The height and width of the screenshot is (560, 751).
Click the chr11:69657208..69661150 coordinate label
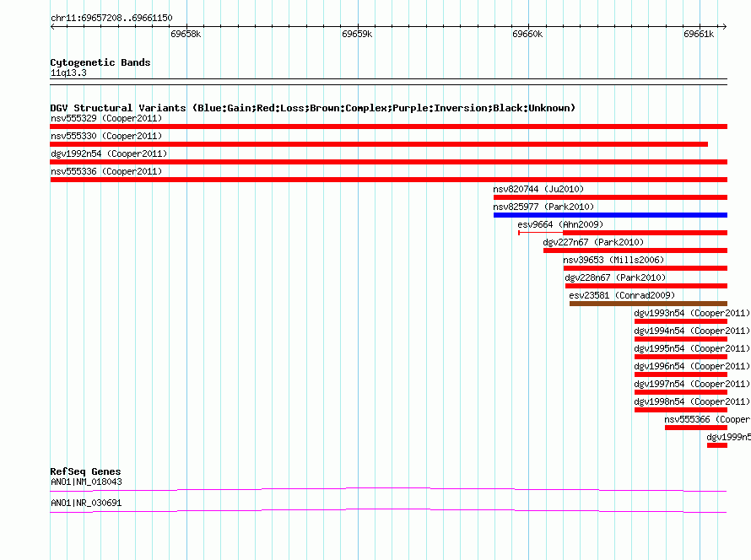click(111, 18)
